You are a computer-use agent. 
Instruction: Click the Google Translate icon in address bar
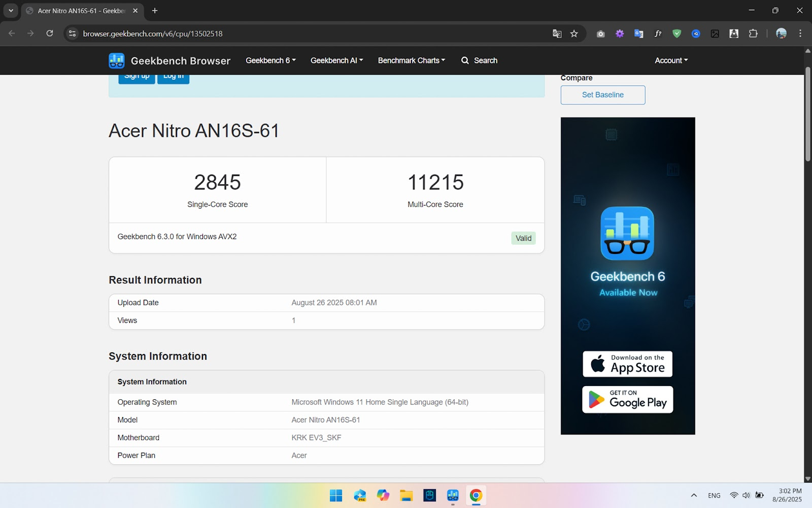point(557,34)
